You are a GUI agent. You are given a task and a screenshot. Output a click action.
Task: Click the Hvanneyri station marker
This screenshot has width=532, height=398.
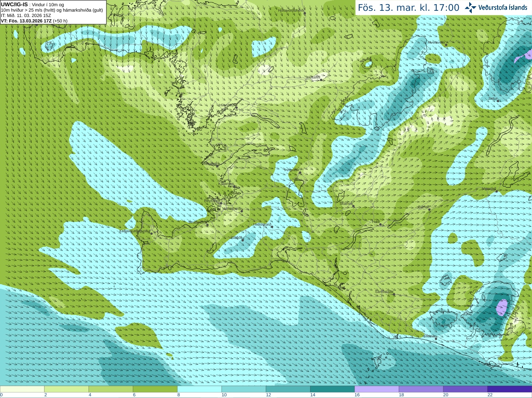[x=236, y=108]
